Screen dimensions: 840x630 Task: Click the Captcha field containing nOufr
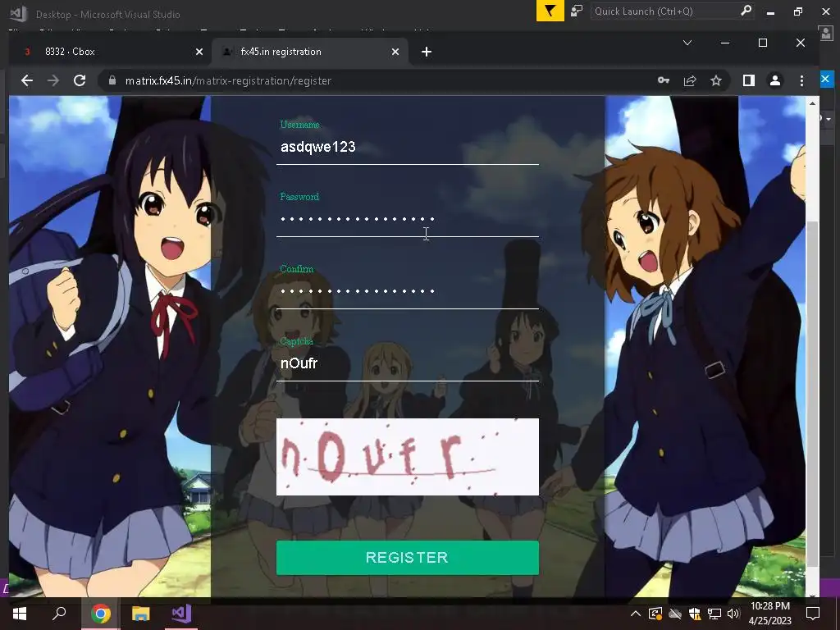[407, 363]
